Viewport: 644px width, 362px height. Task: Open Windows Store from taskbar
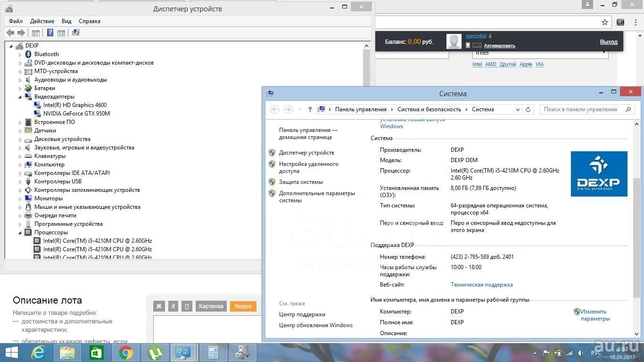pyautogui.click(x=96, y=353)
